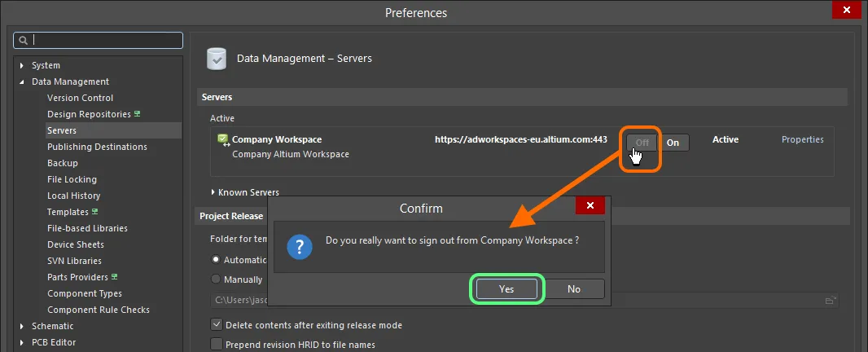Click the magnifier search icon
The width and height of the screenshot is (868, 352).
pos(24,40)
